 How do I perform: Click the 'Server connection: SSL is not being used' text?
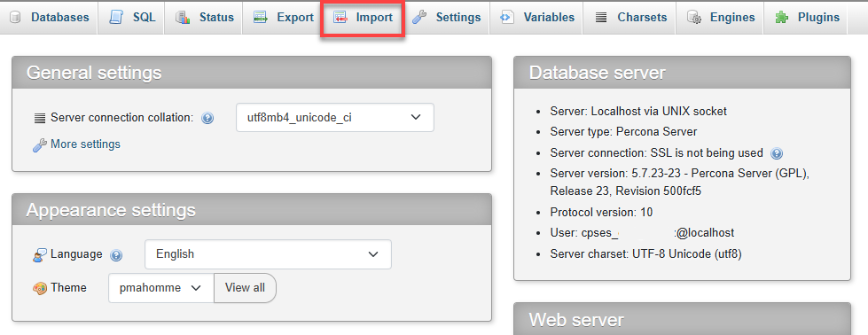656,152
